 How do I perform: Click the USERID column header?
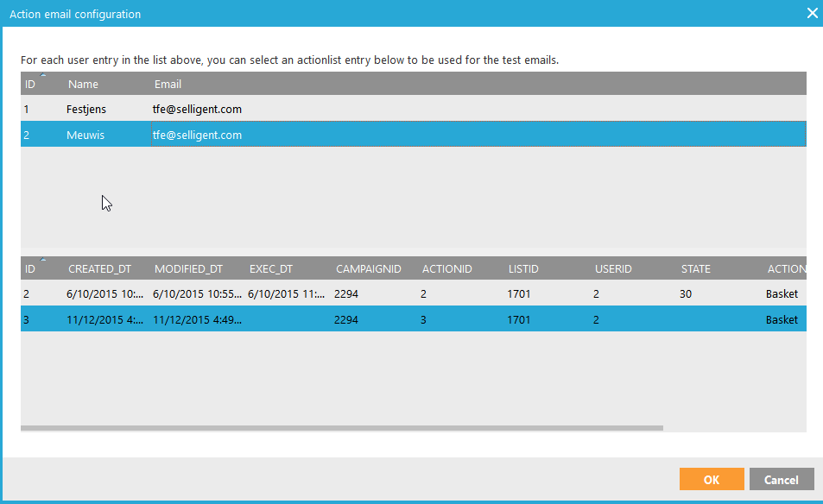click(x=613, y=269)
